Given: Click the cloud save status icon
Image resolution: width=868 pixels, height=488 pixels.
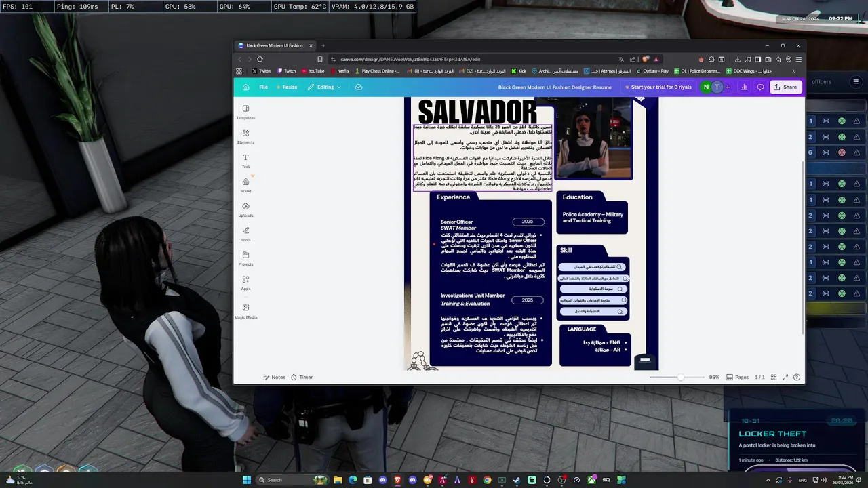Looking at the screenshot, I should (x=359, y=87).
